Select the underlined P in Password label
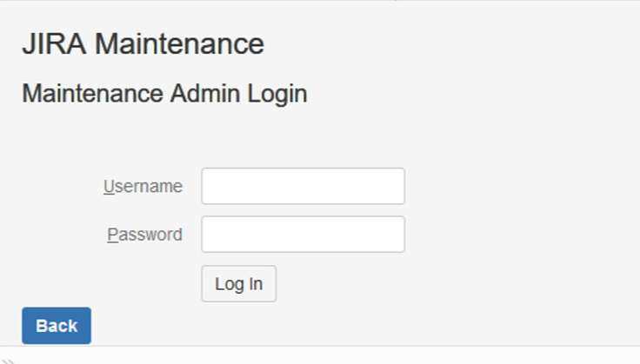 [x=112, y=235]
